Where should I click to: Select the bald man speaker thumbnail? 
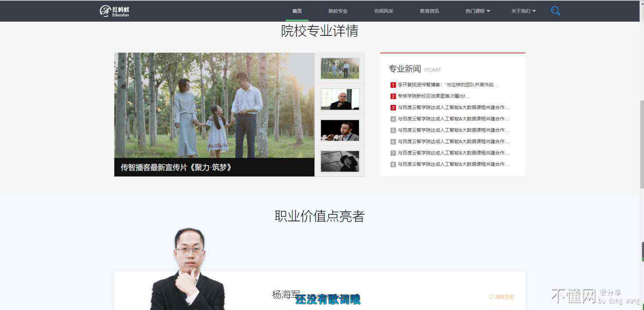[340, 99]
